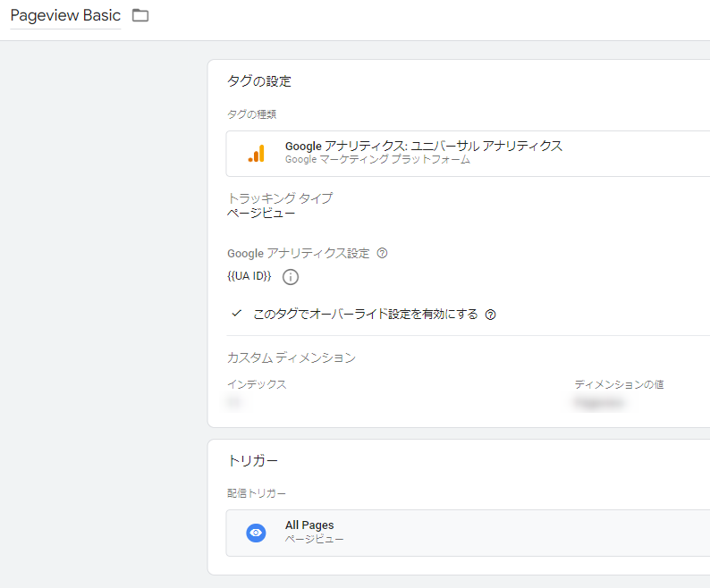Click Google マーケティング プラットフォーム subtitle
Screen dimensions: 710x588
coord(377,160)
